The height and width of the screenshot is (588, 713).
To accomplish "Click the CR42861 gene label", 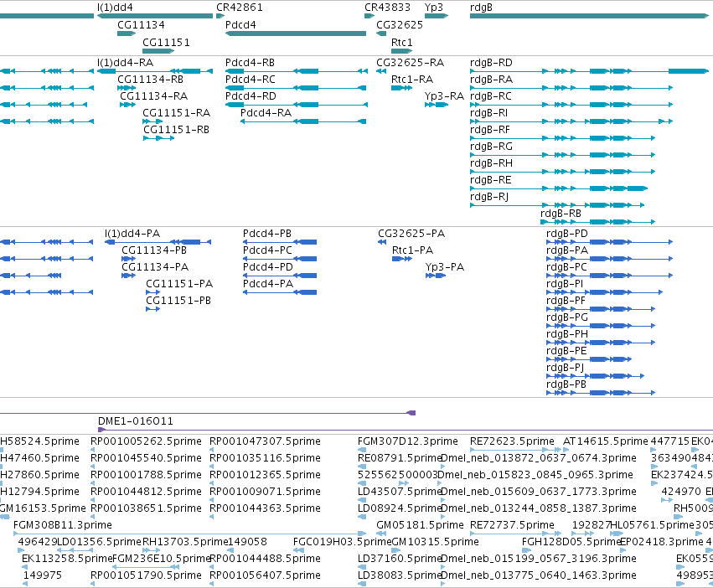I will [x=239, y=8].
